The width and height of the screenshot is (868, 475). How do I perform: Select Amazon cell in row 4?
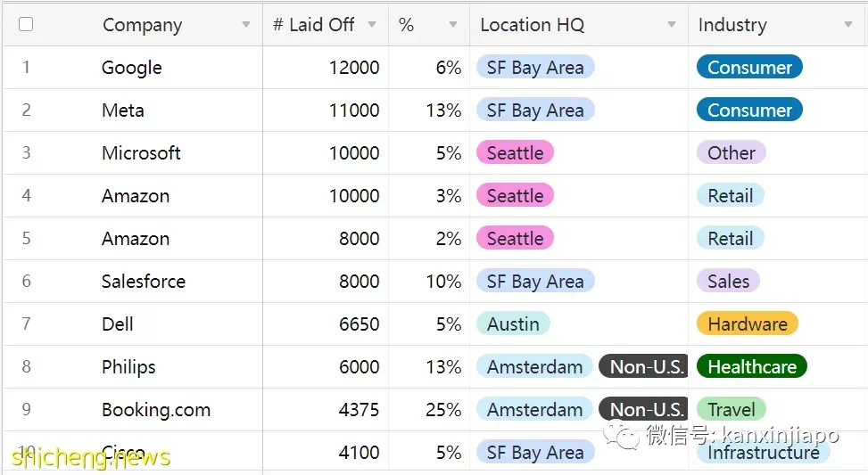[136, 196]
